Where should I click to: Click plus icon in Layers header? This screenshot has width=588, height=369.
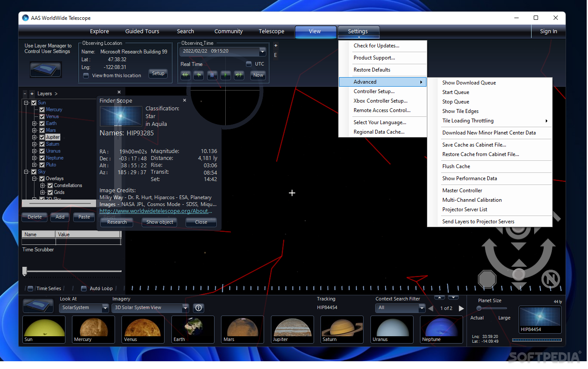[x=32, y=94]
